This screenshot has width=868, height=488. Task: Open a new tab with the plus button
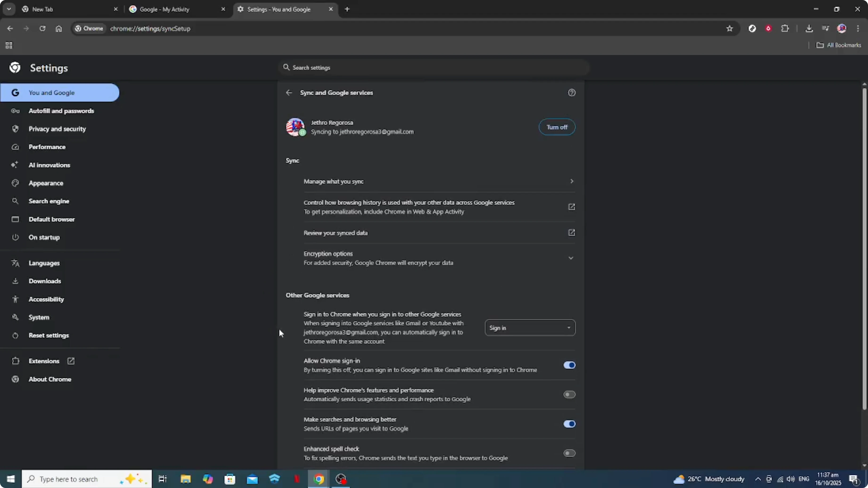347,9
